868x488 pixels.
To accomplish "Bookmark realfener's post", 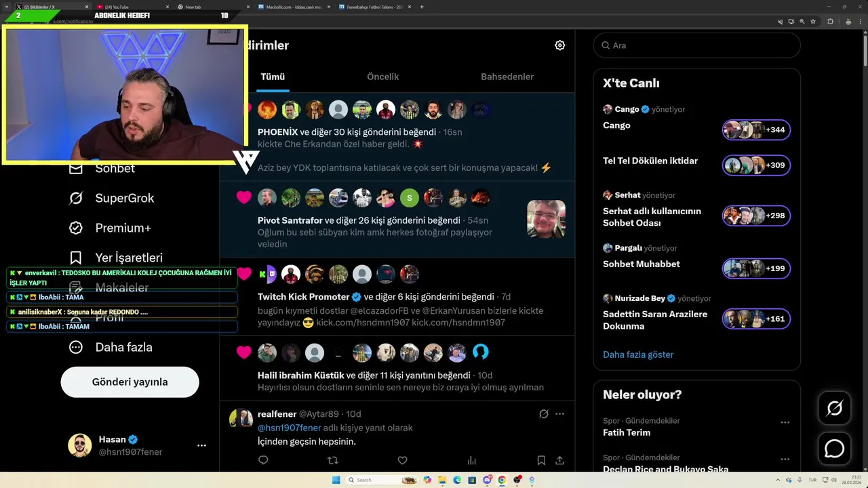I will coord(541,460).
